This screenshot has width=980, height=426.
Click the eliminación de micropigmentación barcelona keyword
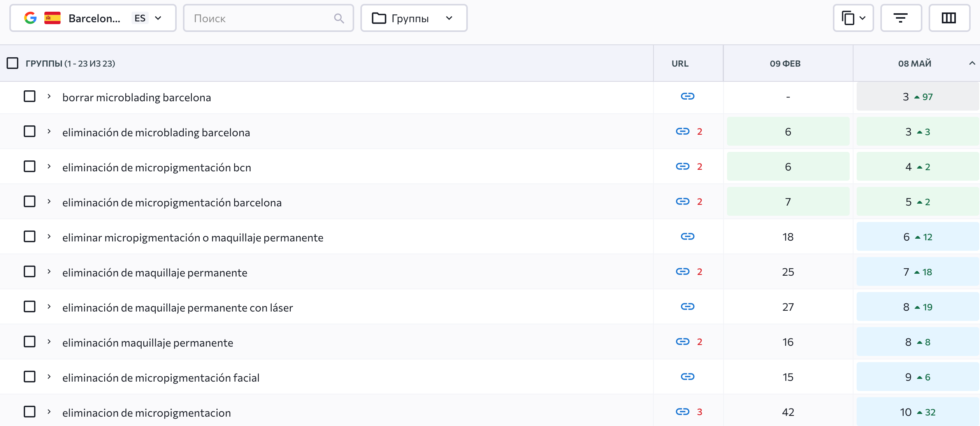[172, 202]
